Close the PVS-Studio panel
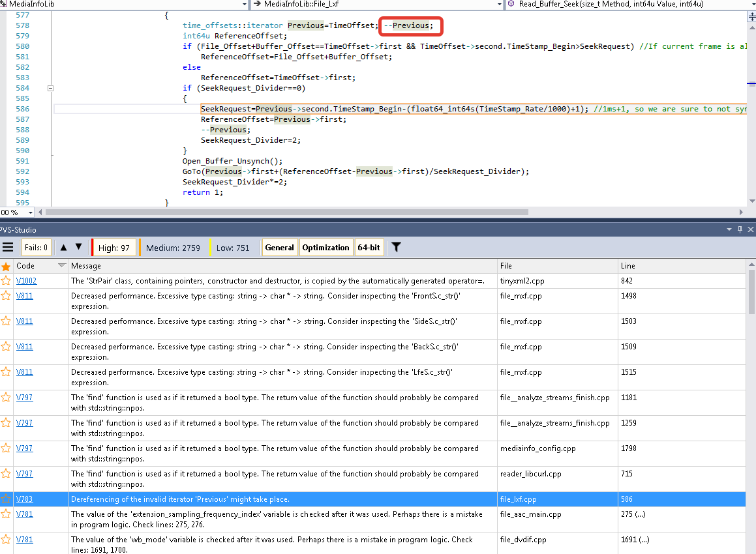The width and height of the screenshot is (756, 554). [750, 230]
